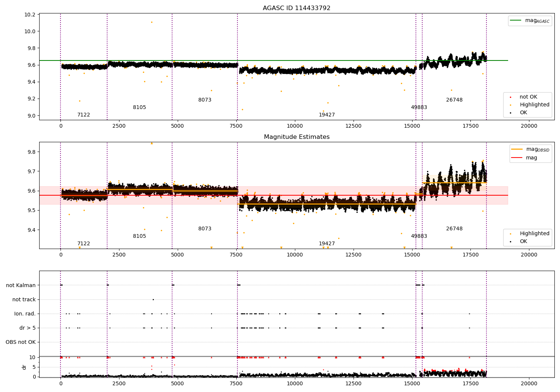Click obsid label 26748 in AGASC ID plot
Viewport: 560px width, 392px height.
pyautogui.click(x=454, y=100)
